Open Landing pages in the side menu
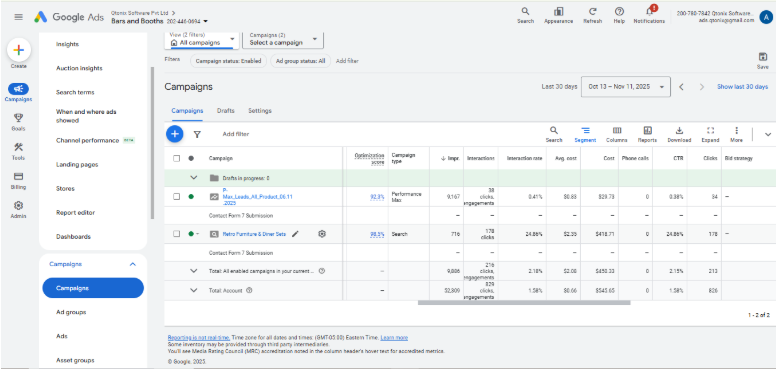The image size is (776, 370). (x=77, y=165)
